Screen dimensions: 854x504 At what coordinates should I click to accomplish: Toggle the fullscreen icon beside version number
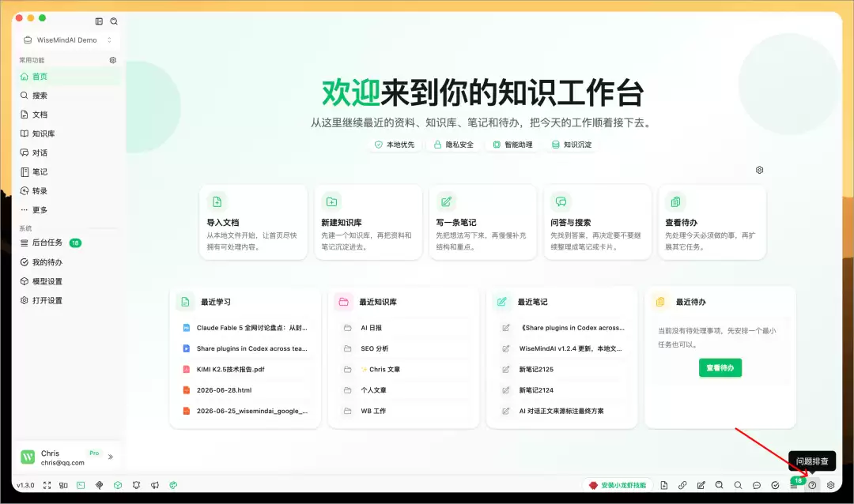47,485
